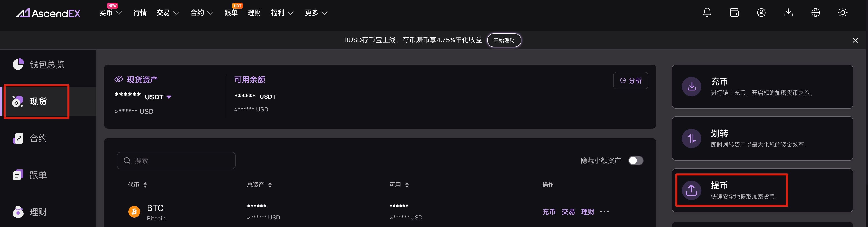The height and width of the screenshot is (227, 868).
Task: Click the download app icon
Action: coord(789,13)
